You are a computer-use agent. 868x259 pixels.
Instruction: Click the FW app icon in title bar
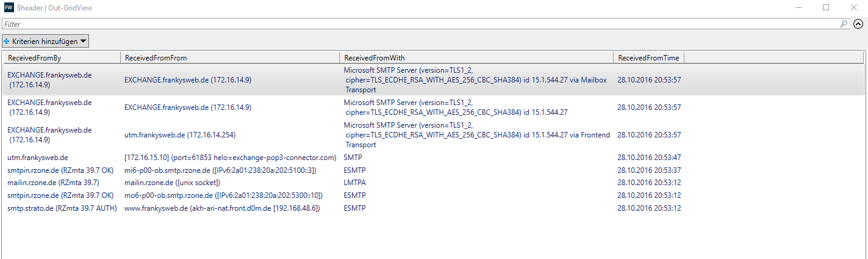pyautogui.click(x=9, y=8)
